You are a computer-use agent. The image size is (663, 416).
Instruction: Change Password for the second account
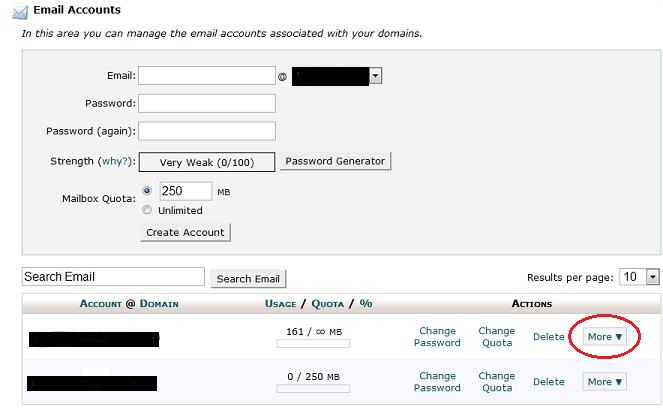coord(437,381)
